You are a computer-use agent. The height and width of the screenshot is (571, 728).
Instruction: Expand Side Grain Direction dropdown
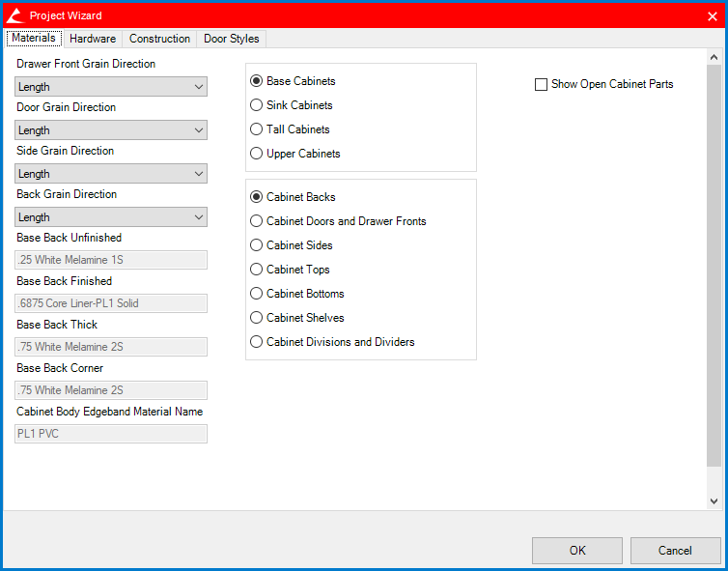111,174
